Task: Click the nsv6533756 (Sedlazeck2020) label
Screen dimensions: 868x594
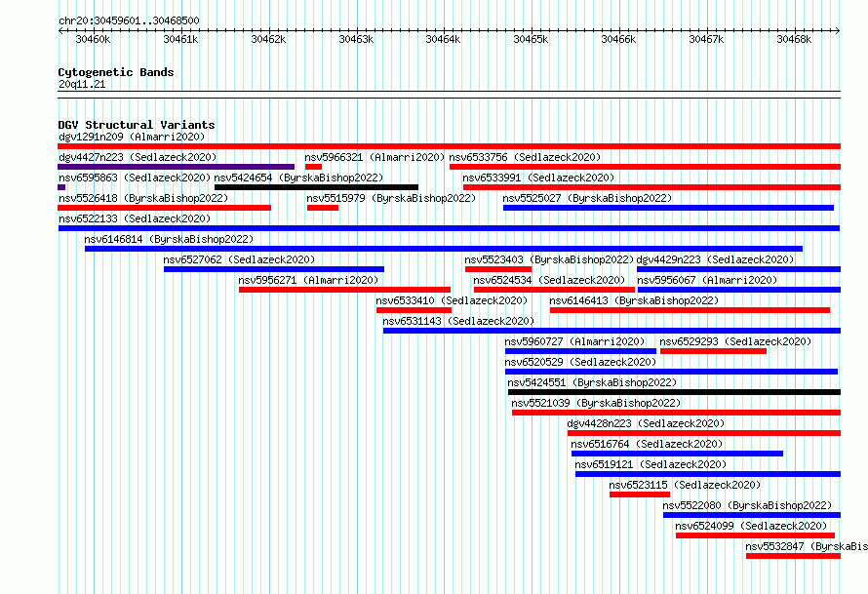Action: pyautogui.click(x=525, y=157)
